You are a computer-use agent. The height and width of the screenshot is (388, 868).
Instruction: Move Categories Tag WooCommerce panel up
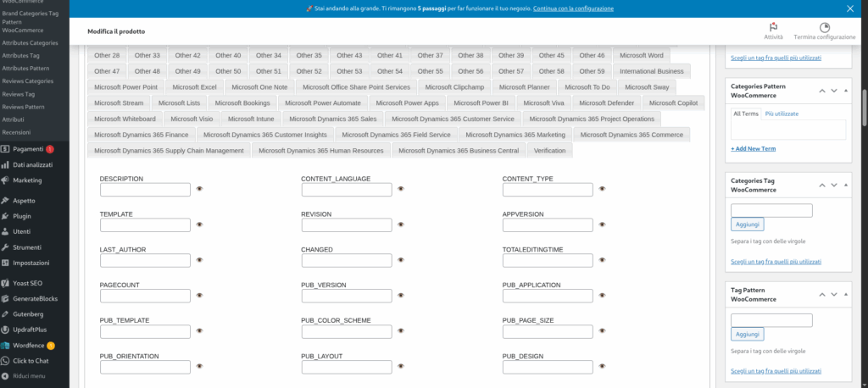822,185
